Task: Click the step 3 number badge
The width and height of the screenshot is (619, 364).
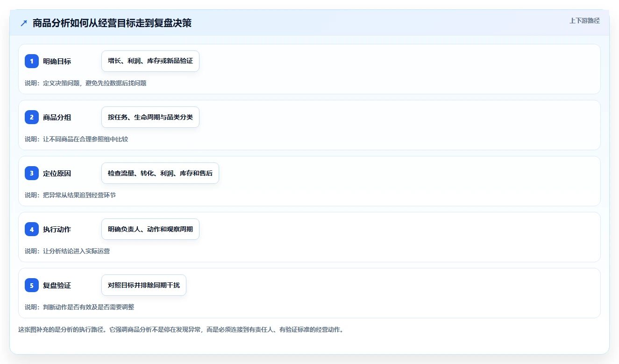Action: [32, 173]
